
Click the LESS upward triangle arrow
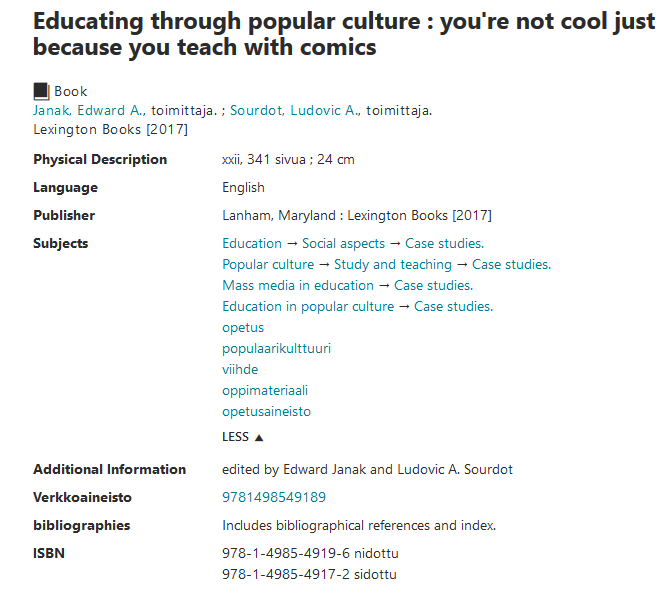pos(259,438)
